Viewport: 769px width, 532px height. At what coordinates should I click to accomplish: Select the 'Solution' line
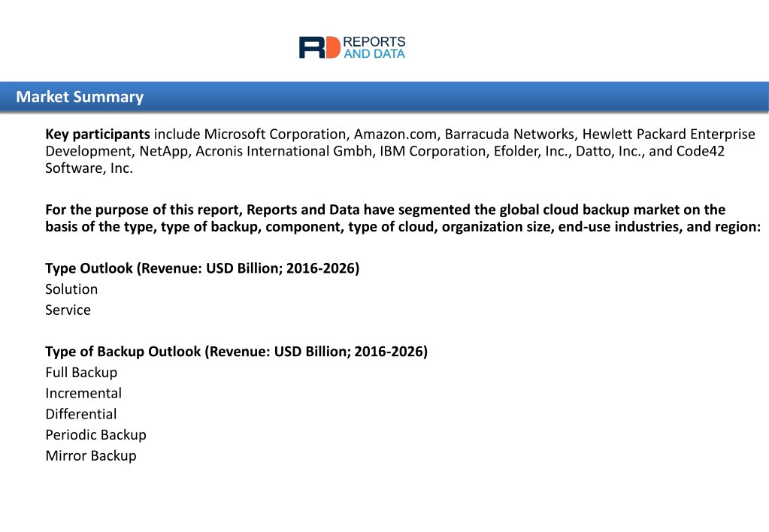(71, 289)
